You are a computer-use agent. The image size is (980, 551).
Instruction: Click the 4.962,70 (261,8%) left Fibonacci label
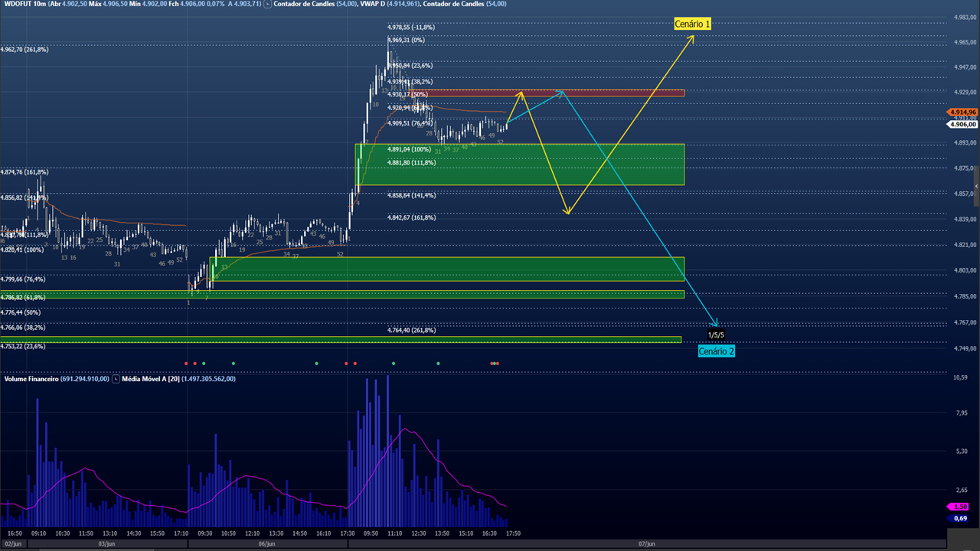(x=24, y=50)
